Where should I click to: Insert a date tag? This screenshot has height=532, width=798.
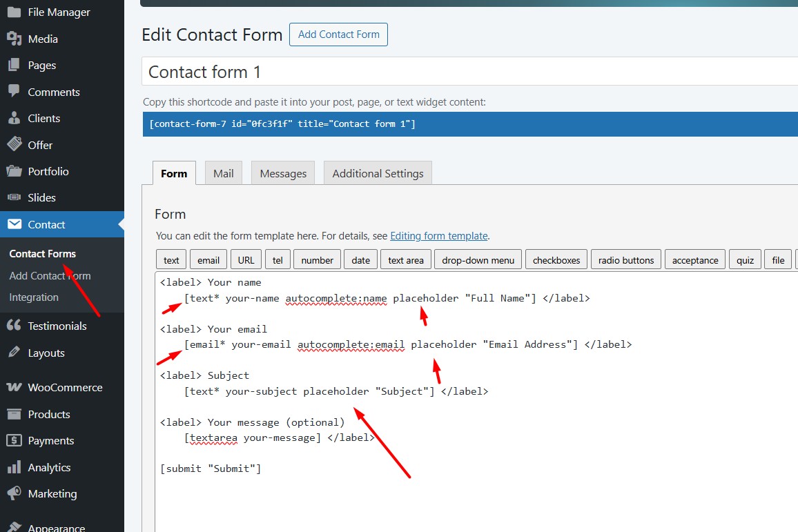pos(361,259)
